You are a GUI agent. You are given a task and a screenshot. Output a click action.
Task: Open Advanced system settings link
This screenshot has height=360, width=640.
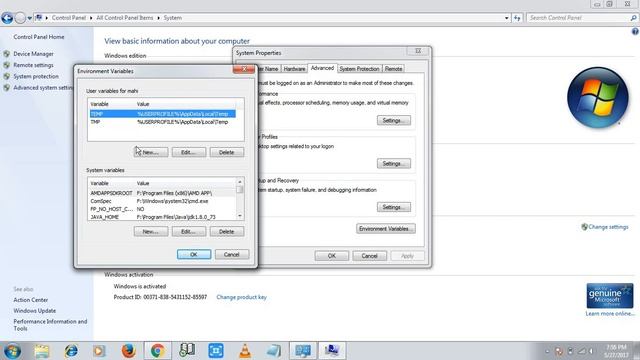click(x=43, y=88)
